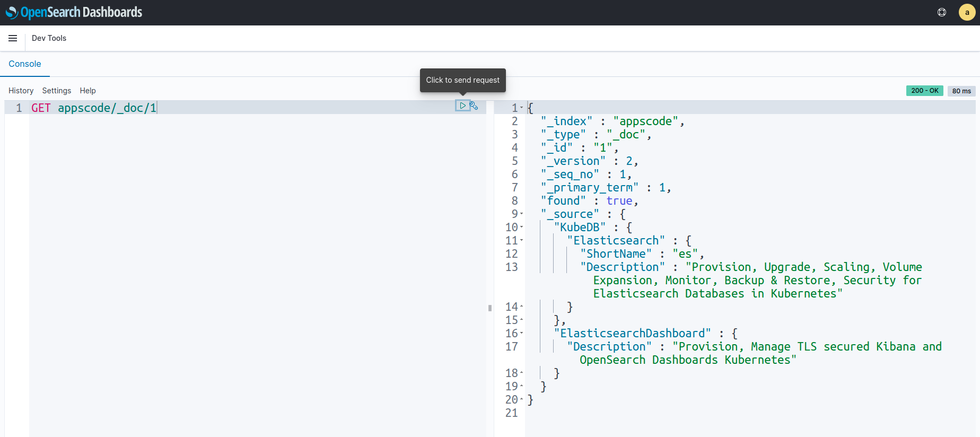Switch to the Console tab

(24, 64)
